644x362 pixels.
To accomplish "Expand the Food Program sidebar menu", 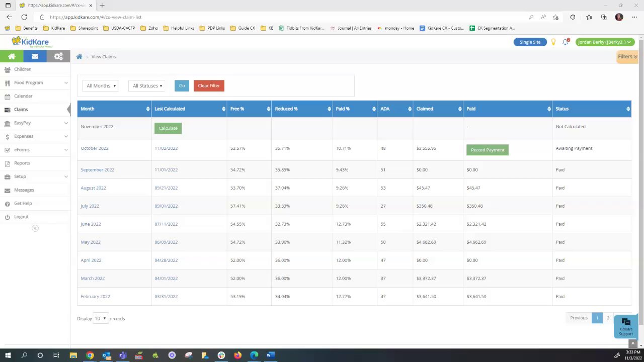I will (x=35, y=82).
